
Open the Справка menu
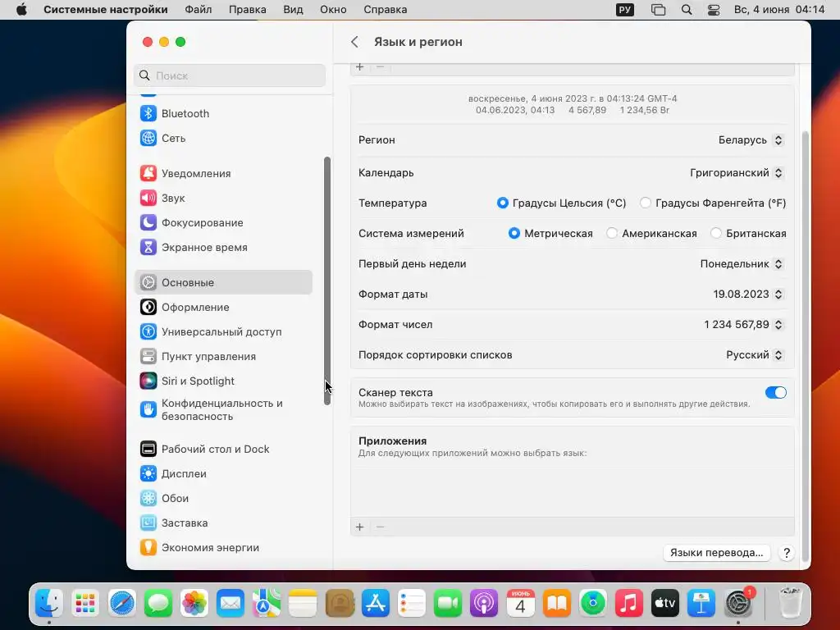coord(386,10)
